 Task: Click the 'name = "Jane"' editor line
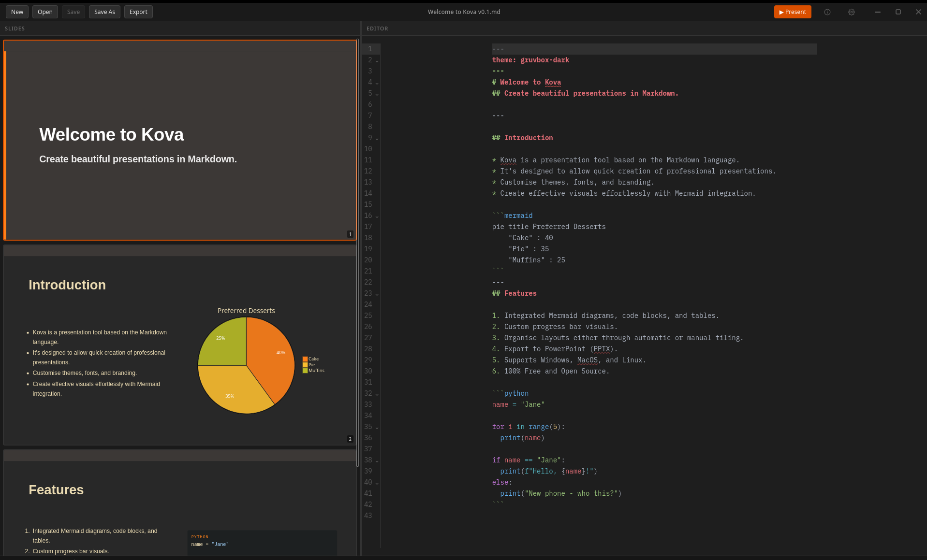tap(518, 404)
